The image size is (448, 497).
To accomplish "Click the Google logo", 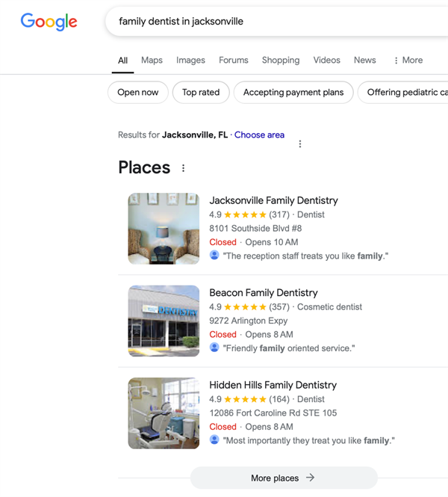I will [x=49, y=22].
